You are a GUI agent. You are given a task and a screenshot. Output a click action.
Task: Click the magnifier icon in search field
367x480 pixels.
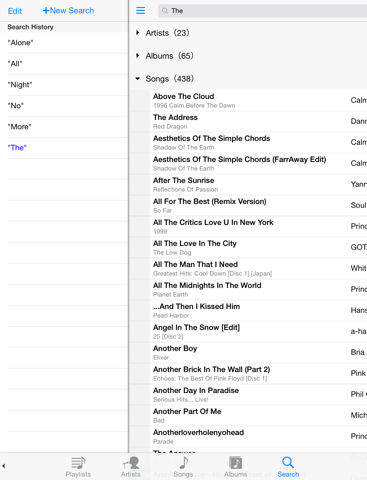point(165,11)
